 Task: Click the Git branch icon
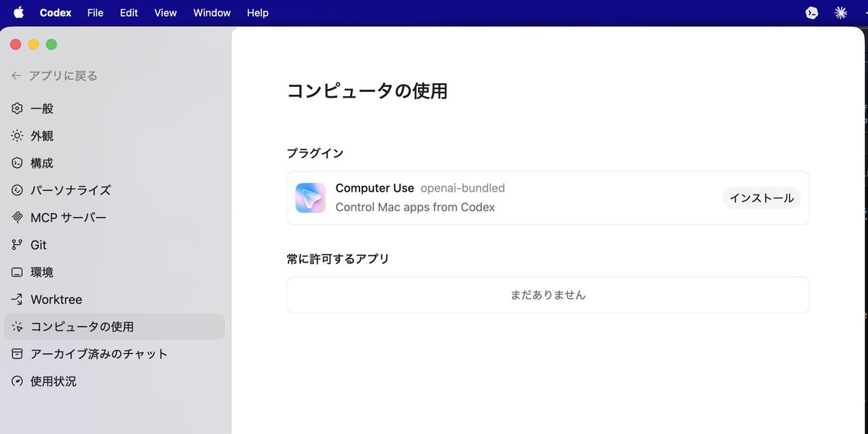pyautogui.click(x=17, y=245)
